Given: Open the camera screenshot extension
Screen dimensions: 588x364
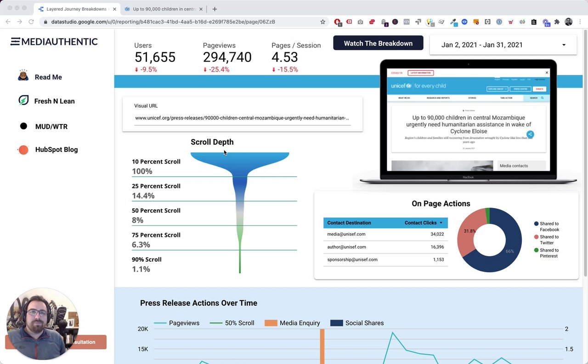Looking at the screenshot, I should point(360,22).
